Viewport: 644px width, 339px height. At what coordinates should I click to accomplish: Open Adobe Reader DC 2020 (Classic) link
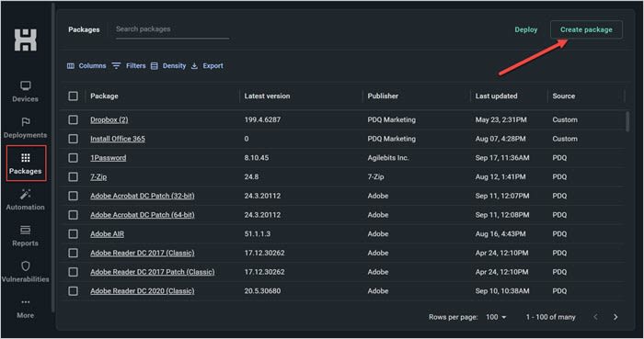click(143, 291)
